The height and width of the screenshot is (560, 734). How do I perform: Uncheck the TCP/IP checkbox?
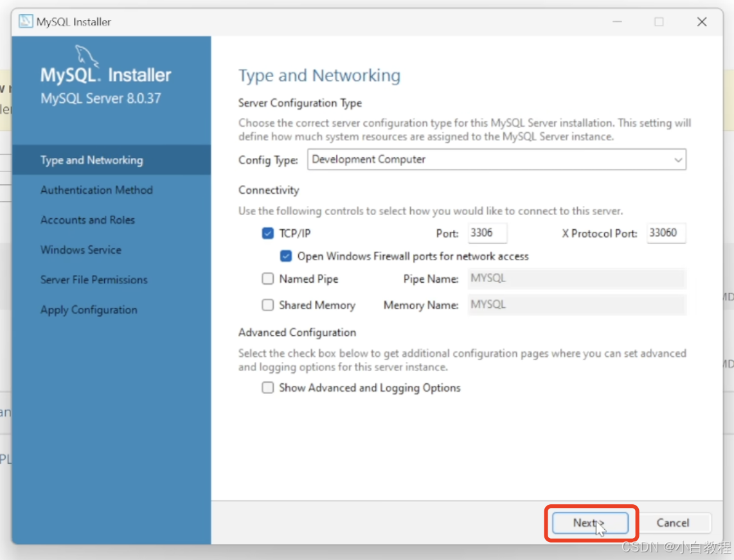(x=268, y=233)
